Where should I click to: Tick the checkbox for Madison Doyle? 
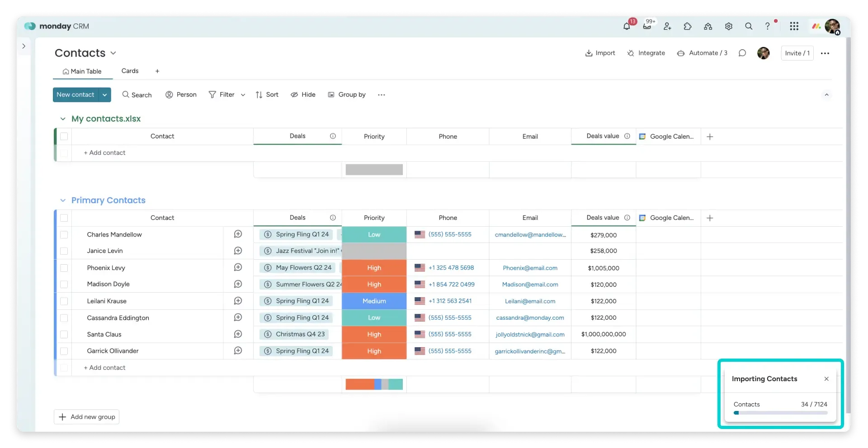(x=64, y=284)
